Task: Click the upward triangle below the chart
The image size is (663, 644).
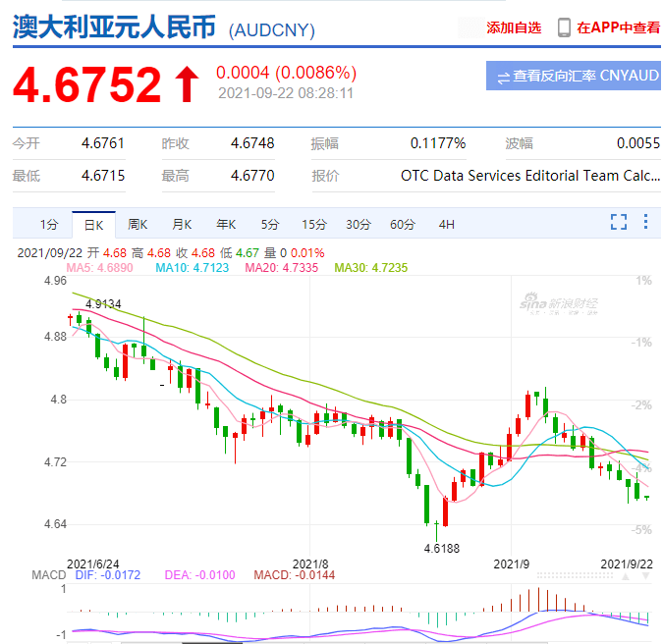Action: tap(626, 576)
